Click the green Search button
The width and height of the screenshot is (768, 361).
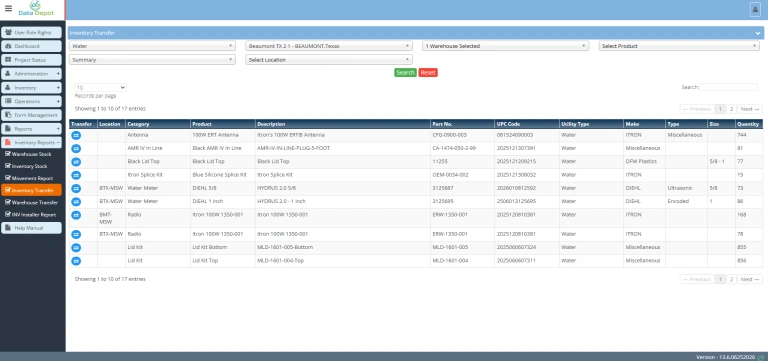[405, 72]
